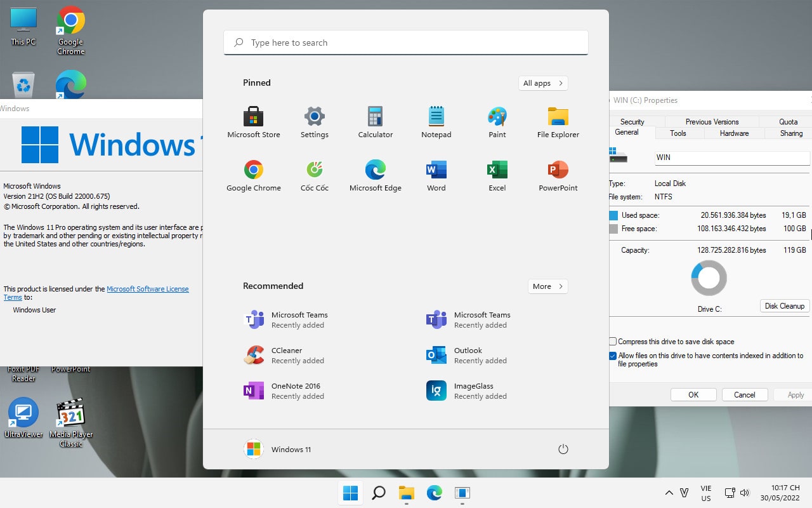812x508 pixels.
Task: Disable file content indexing on drive C
Action: (x=612, y=356)
